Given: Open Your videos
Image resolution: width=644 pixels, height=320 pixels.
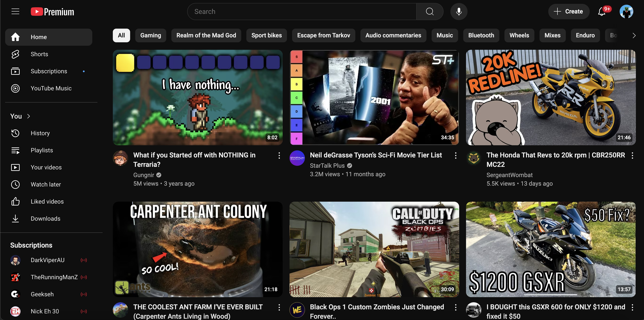Looking at the screenshot, I should pyautogui.click(x=49, y=167).
